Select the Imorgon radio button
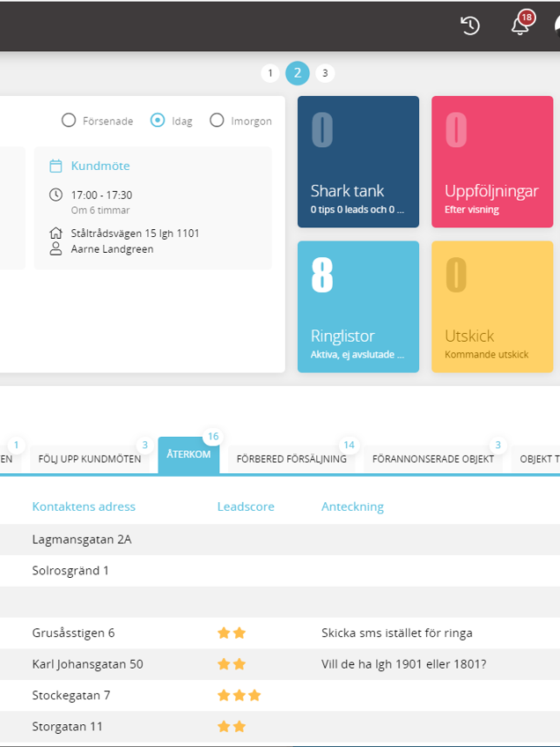Image resolution: width=560 pixels, height=747 pixels. pyautogui.click(x=217, y=121)
